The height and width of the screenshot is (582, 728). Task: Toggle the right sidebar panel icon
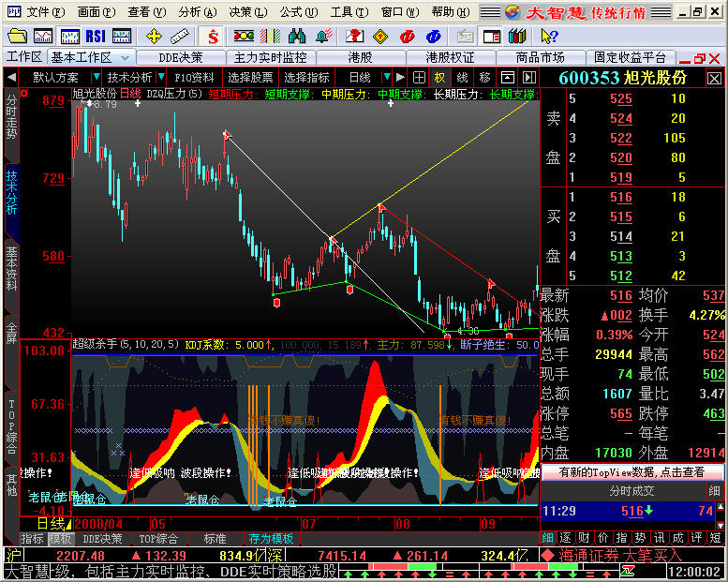(529, 78)
